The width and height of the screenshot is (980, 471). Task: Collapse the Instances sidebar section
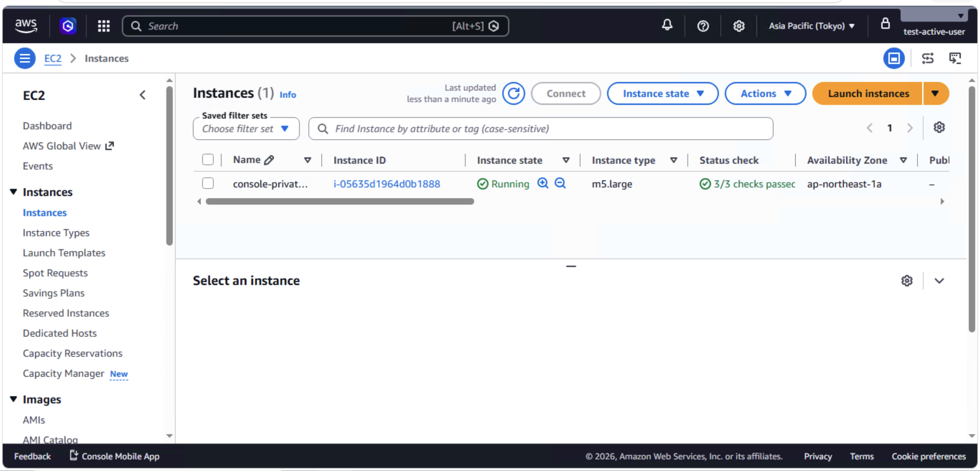point(14,191)
